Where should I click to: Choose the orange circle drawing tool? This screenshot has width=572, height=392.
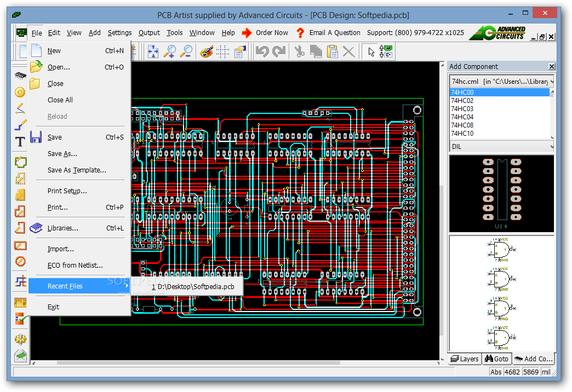(x=20, y=262)
